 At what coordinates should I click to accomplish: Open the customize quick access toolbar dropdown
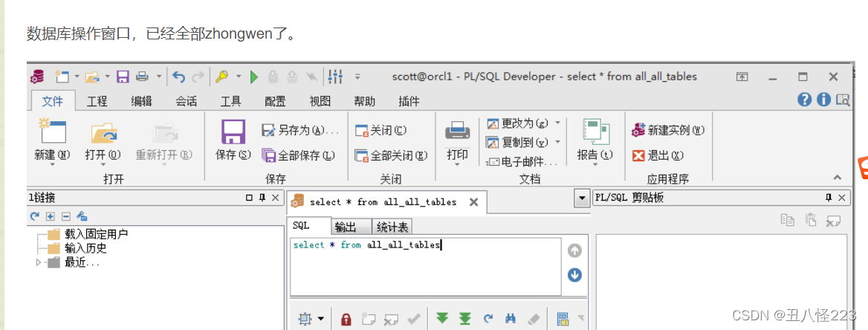[357, 77]
